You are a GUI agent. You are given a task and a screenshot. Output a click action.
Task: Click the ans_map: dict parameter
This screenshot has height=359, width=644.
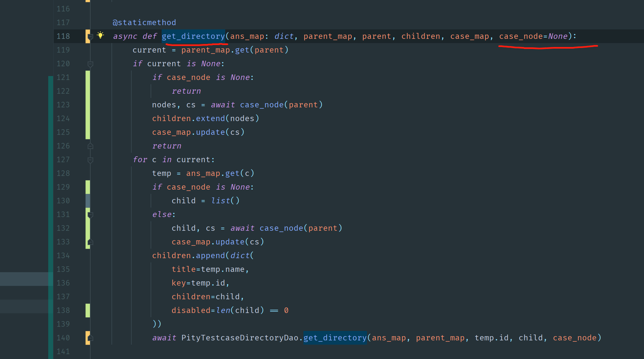pos(262,36)
